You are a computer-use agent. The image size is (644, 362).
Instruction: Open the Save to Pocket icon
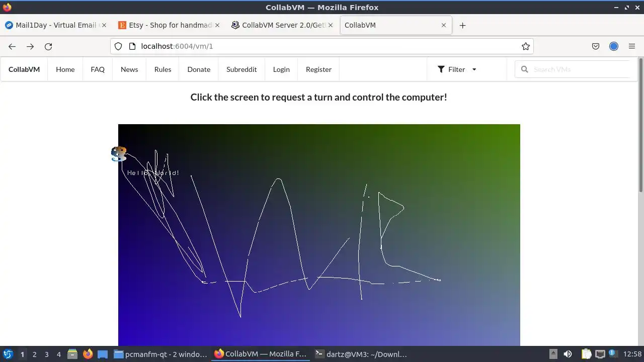596,46
